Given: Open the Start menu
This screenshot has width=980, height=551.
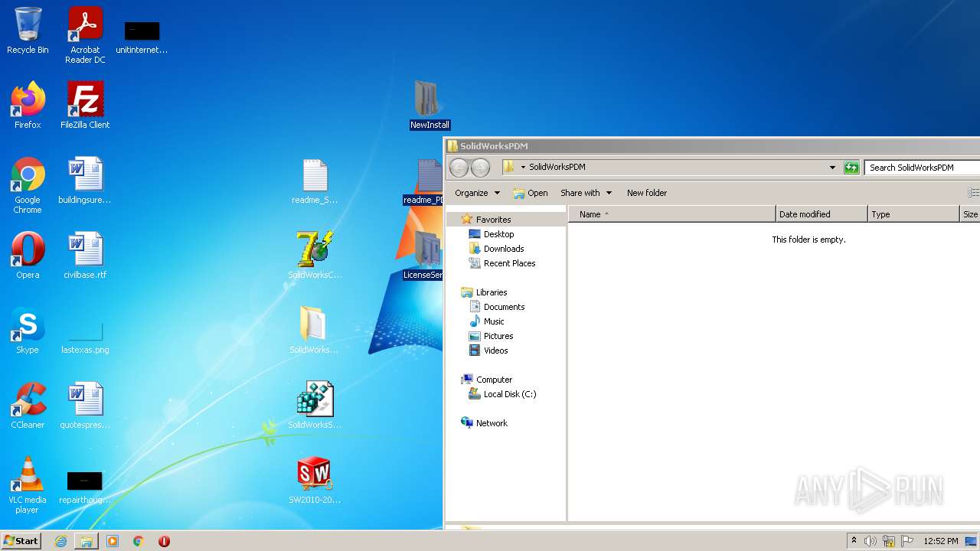Looking at the screenshot, I should click(x=21, y=541).
